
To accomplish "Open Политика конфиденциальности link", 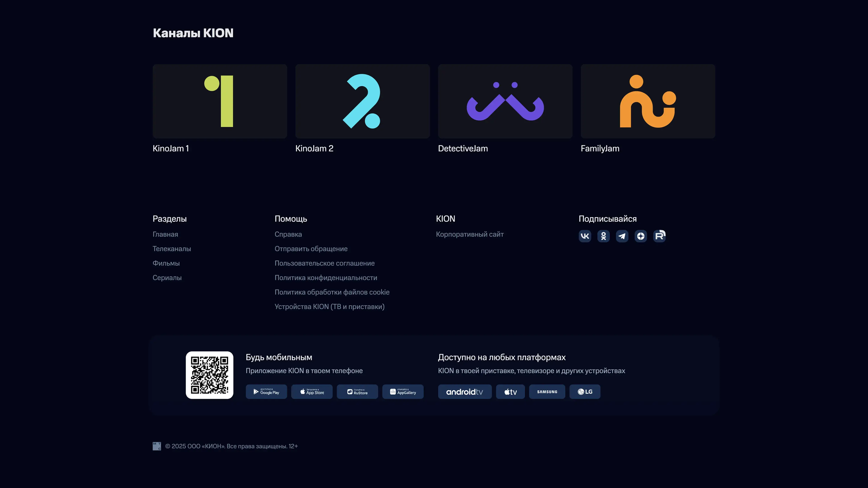I will pyautogui.click(x=325, y=277).
